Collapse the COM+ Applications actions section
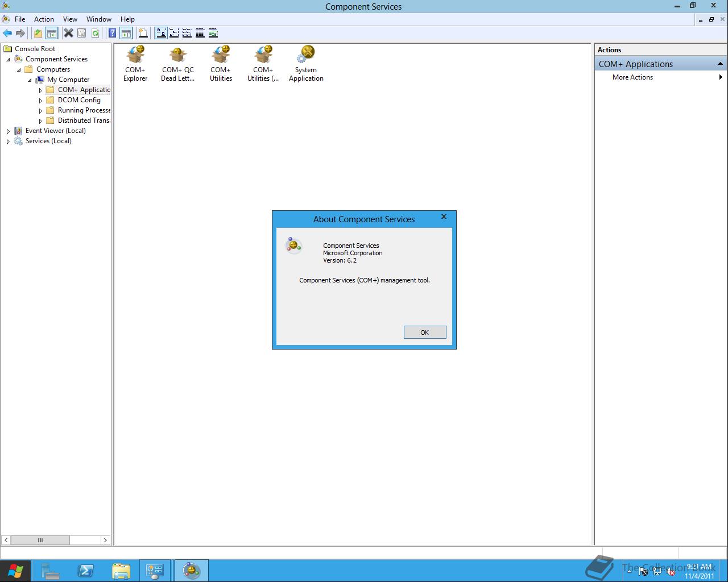Viewport: 728px width, 582px height. pyautogui.click(x=720, y=64)
